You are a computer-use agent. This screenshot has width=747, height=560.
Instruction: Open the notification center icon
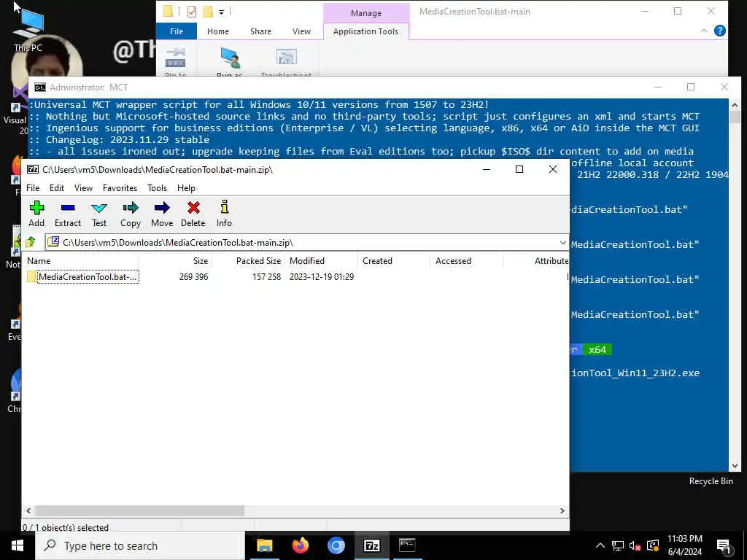[x=724, y=546]
